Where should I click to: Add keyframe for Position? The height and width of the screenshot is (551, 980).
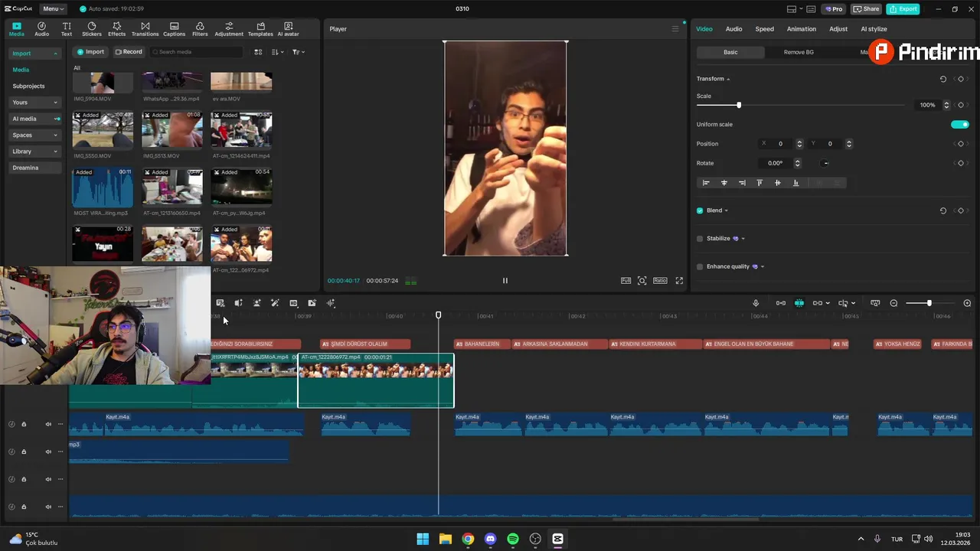click(961, 144)
